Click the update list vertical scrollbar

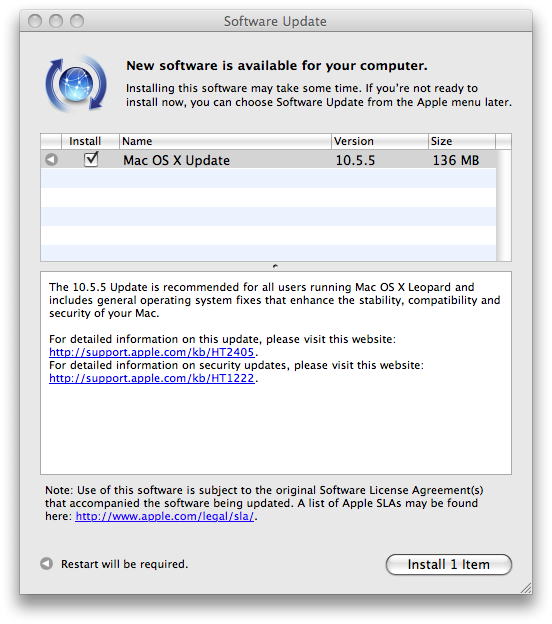tap(503, 205)
